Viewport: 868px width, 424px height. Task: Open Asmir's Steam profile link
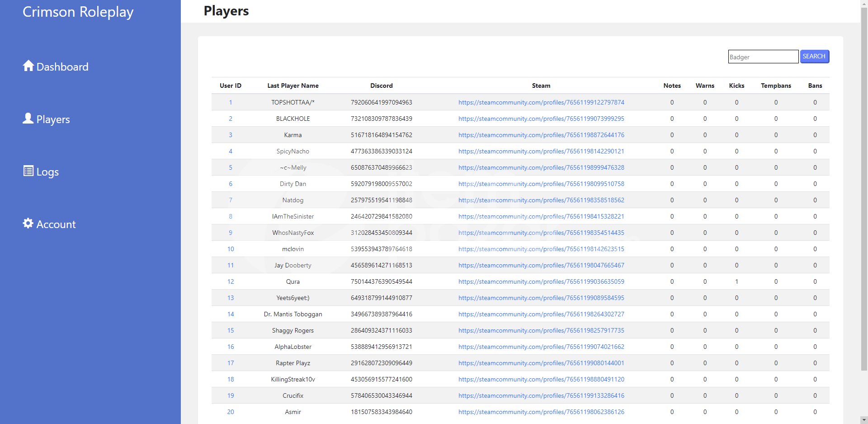[541, 412]
